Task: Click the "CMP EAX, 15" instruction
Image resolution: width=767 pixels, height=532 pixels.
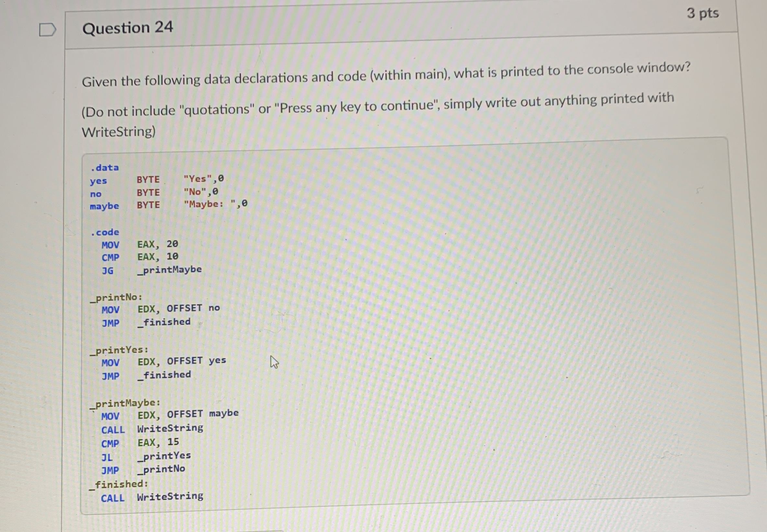Action: 140,443
